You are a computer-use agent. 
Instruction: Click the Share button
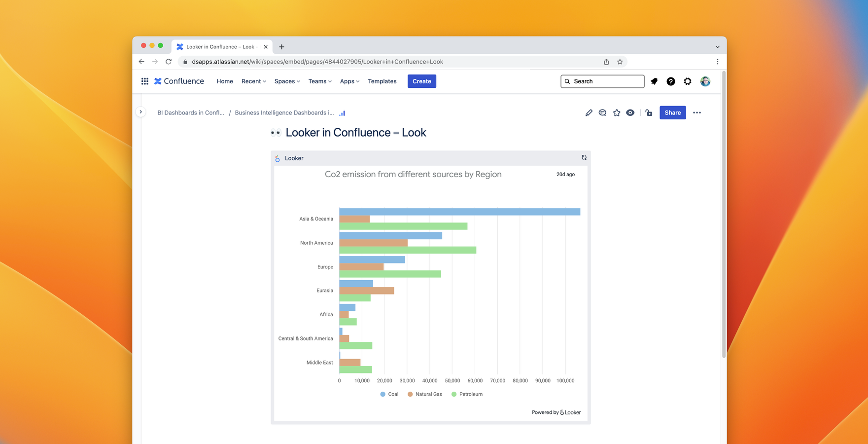[673, 113]
